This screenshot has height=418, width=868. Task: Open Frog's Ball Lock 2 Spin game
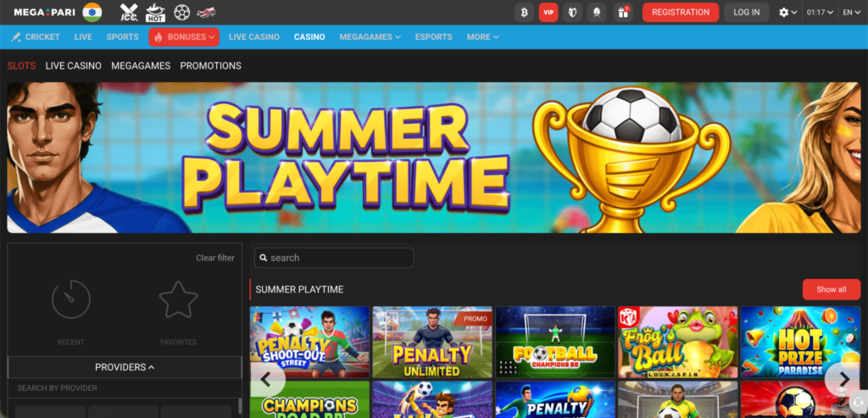(677, 343)
